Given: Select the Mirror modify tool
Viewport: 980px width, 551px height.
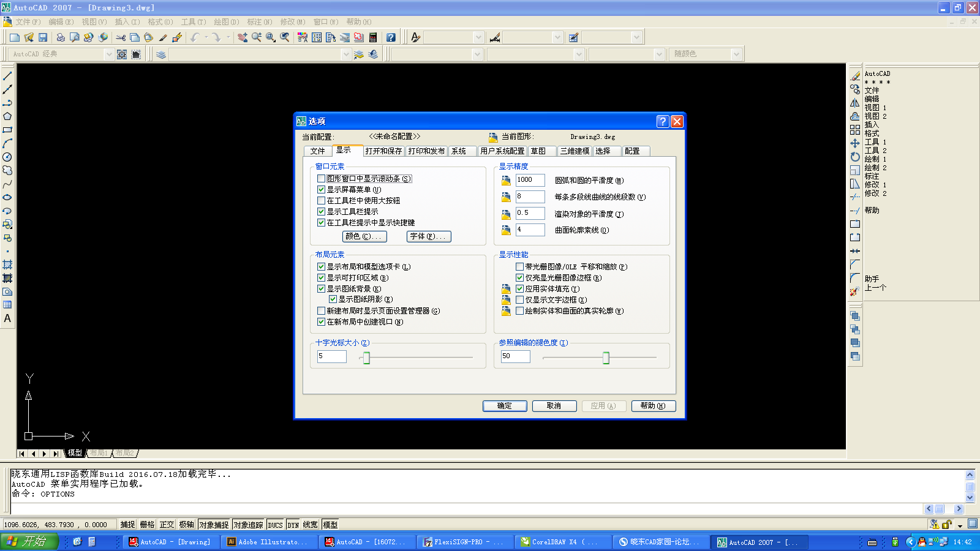Looking at the screenshot, I should (855, 103).
